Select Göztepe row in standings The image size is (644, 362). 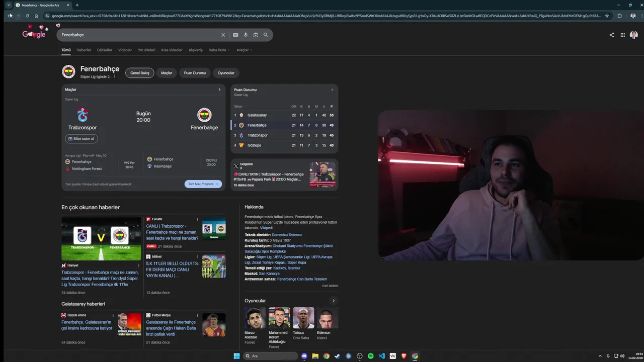pyautogui.click(x=284, y=145)
